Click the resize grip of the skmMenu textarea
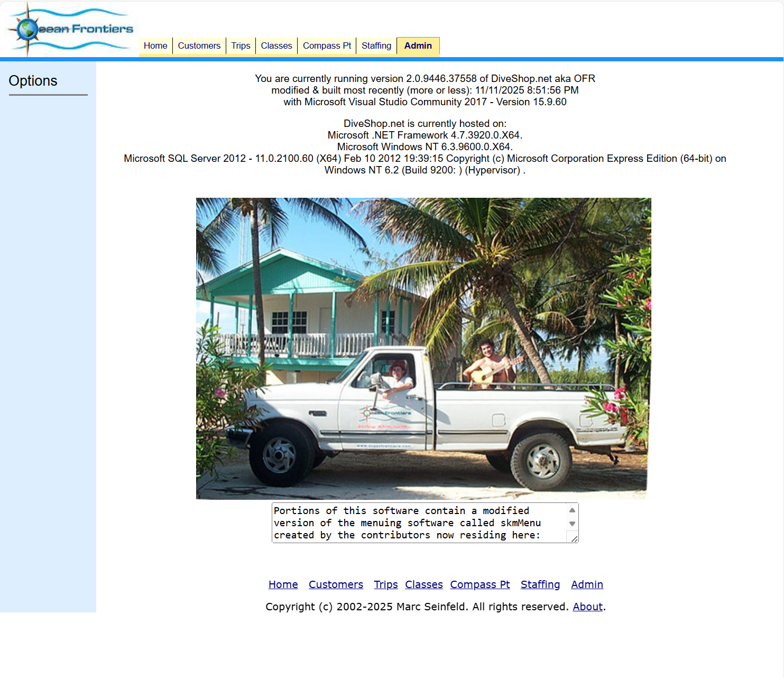The image size is (784, 678). [x=575, y=538]
